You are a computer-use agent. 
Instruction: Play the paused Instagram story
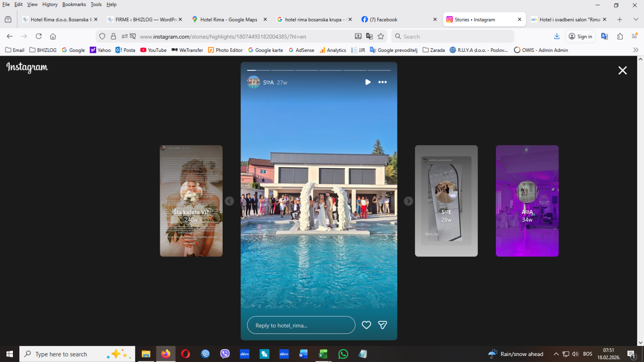point(368,82)
